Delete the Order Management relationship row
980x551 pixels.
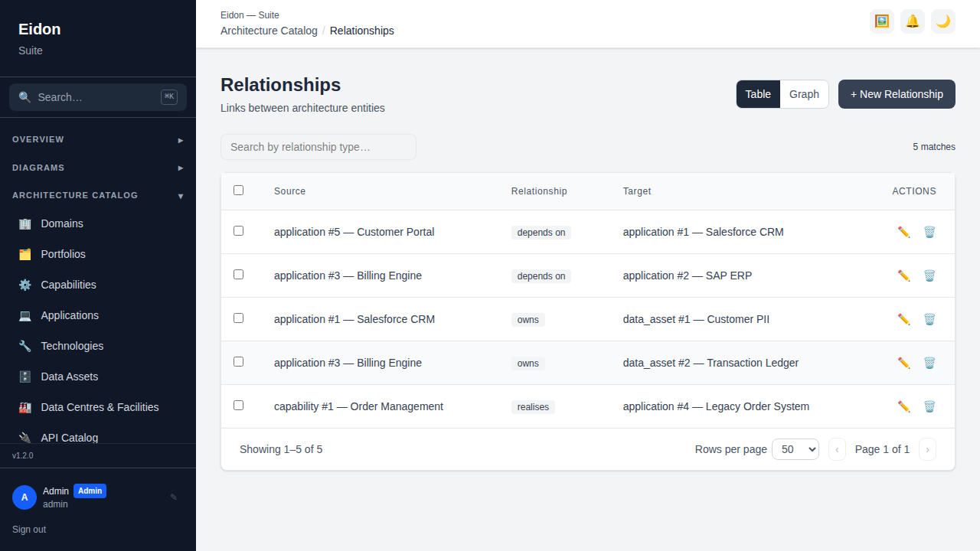tap(929, 406)
